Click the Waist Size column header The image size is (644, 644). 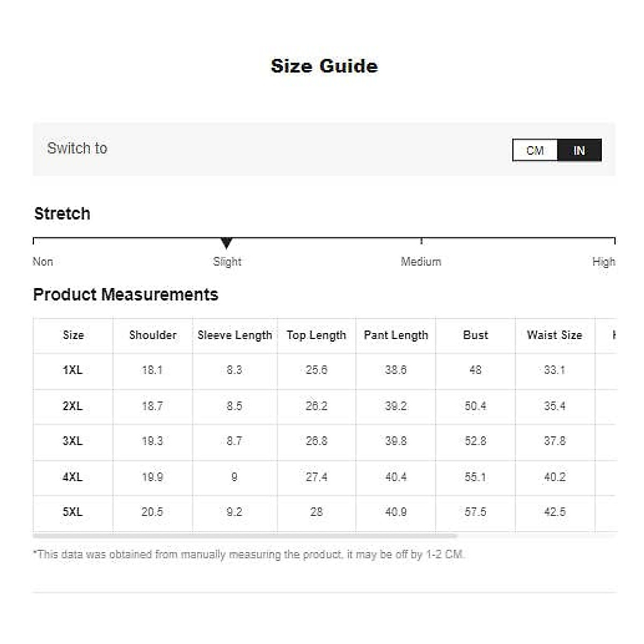(x=554, y=335)
